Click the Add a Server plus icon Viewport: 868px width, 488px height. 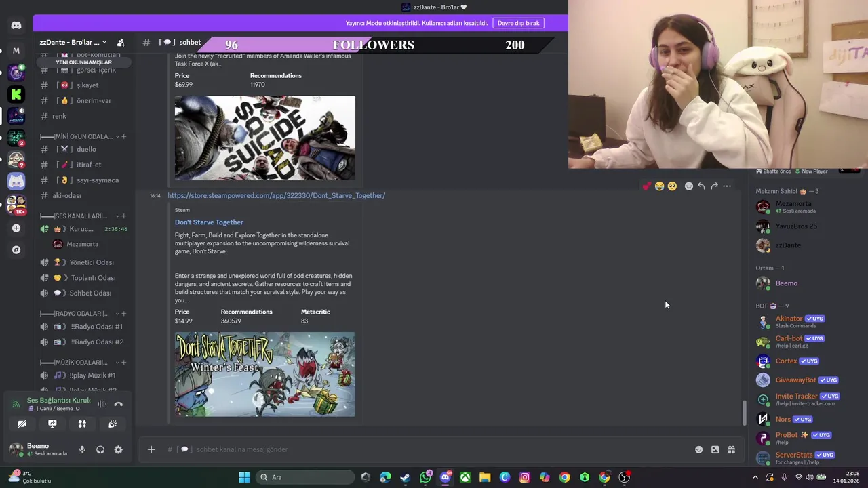[x=16, y=228]
